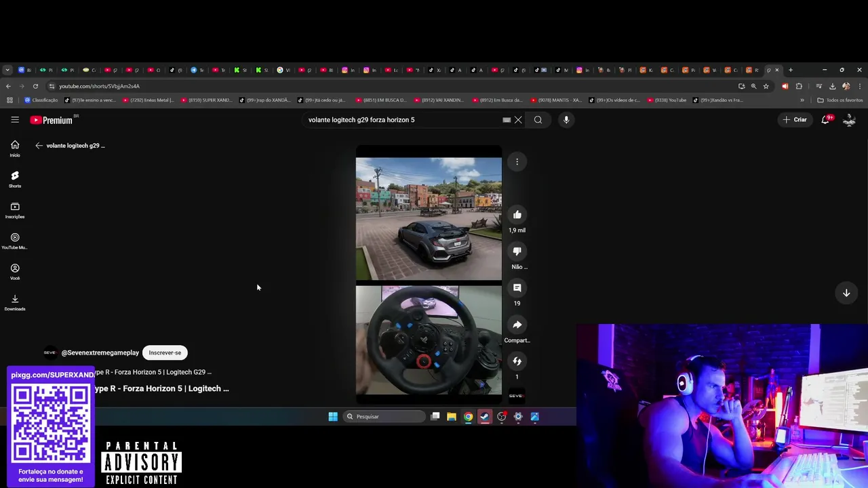Open the '(8159) SUPER XAND...' bookmark
The height and width of the screenshot is (488, 868).
[207, 100]
